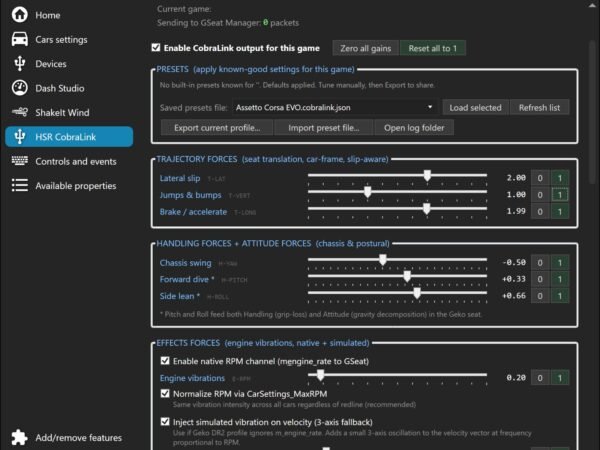The width and height of the screenshot is (600, 450).
Task: Set Lateral slip gain to 1
Action: [560, 178]
